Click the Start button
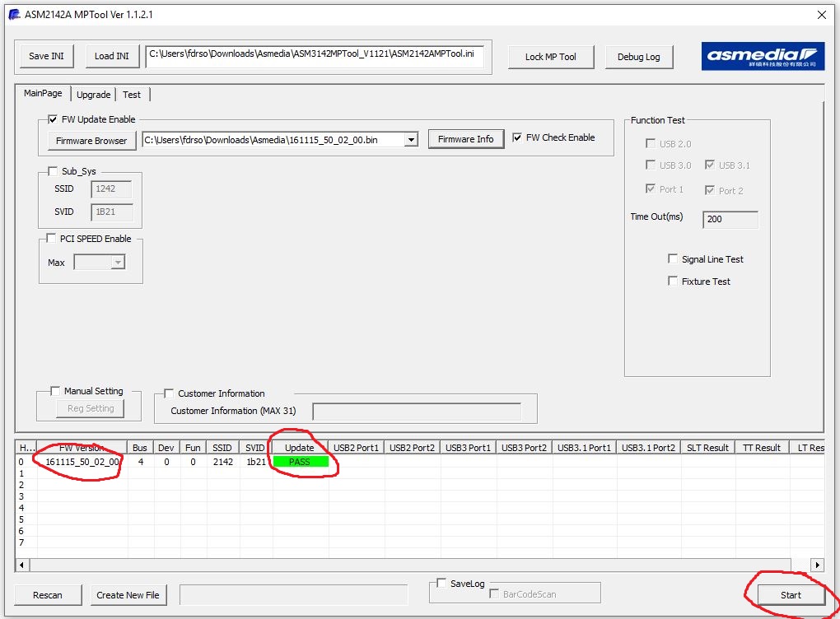 click(791, 595)
